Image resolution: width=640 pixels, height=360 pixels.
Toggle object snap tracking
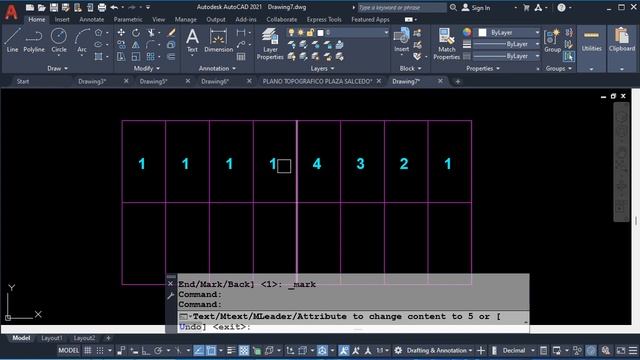point(198,350)
